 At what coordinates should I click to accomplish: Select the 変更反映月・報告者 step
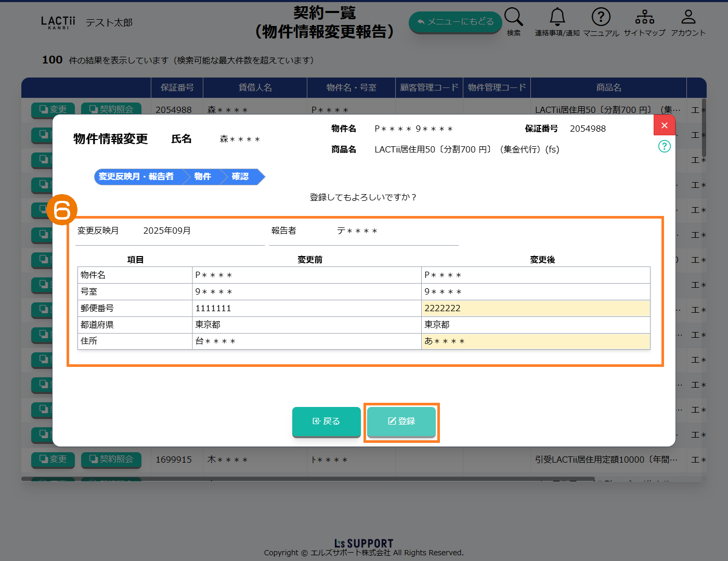(136, 177)
